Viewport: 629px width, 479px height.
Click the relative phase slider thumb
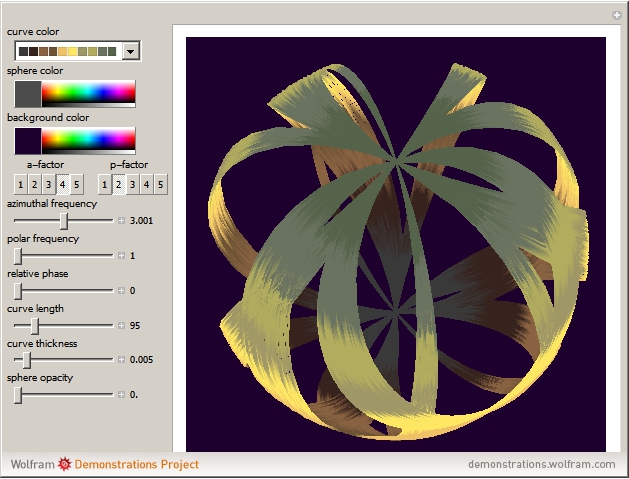click(x=18, y=291)
